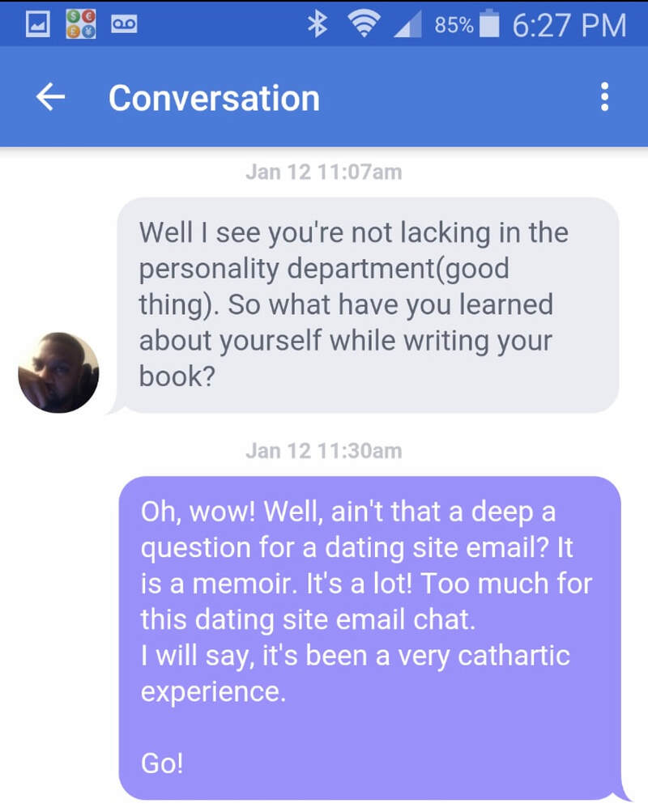This screenshot has height=812, width=648.
Task: Tap the battery icon
Action: pyautogui.click(x=489, y=23)
